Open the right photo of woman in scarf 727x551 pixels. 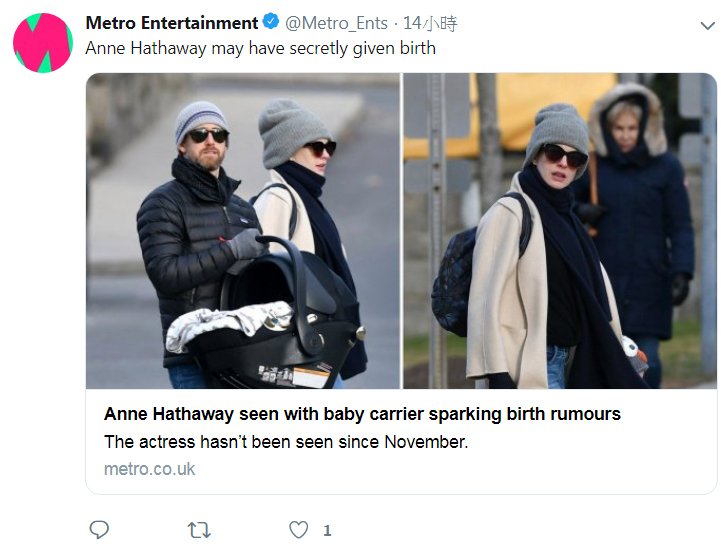coord(559,230)
